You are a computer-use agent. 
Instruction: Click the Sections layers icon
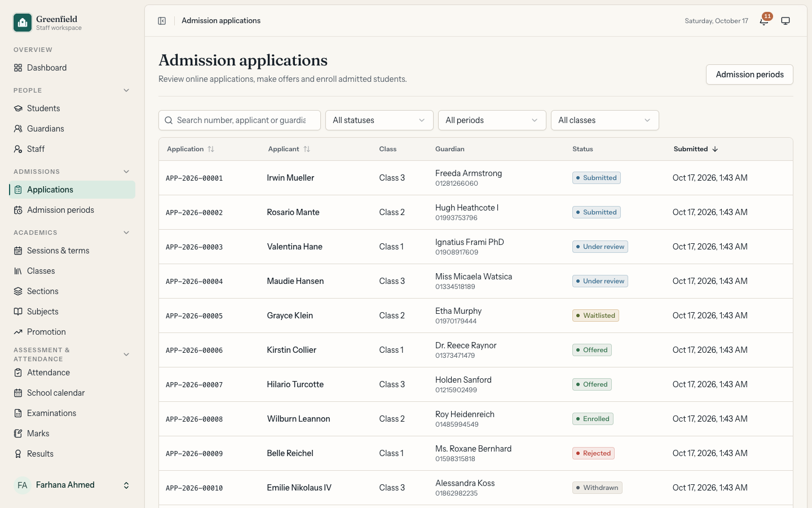click(x=18, y=291)
